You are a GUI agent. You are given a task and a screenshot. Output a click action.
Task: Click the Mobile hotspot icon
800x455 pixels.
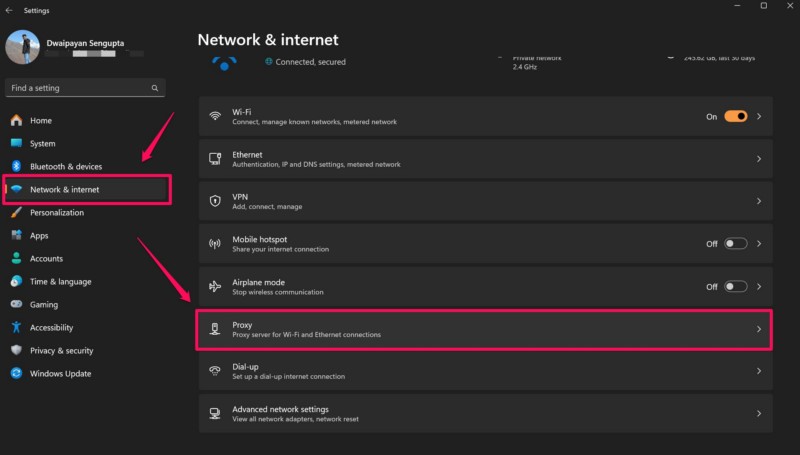215,243
